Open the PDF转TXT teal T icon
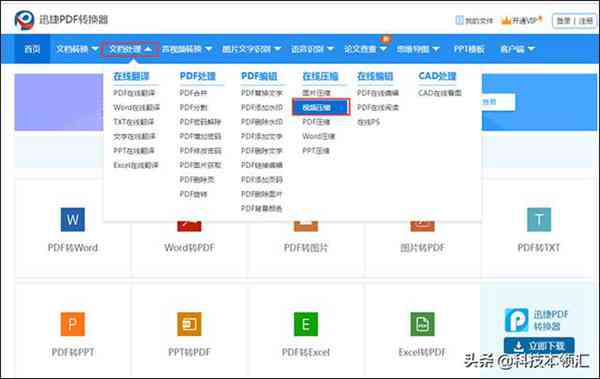The image size is (600, 379). 539,219
